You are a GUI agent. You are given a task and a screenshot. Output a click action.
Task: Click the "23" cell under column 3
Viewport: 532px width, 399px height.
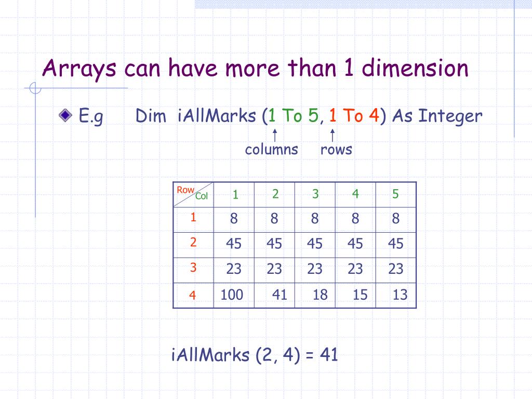[315, 269]
